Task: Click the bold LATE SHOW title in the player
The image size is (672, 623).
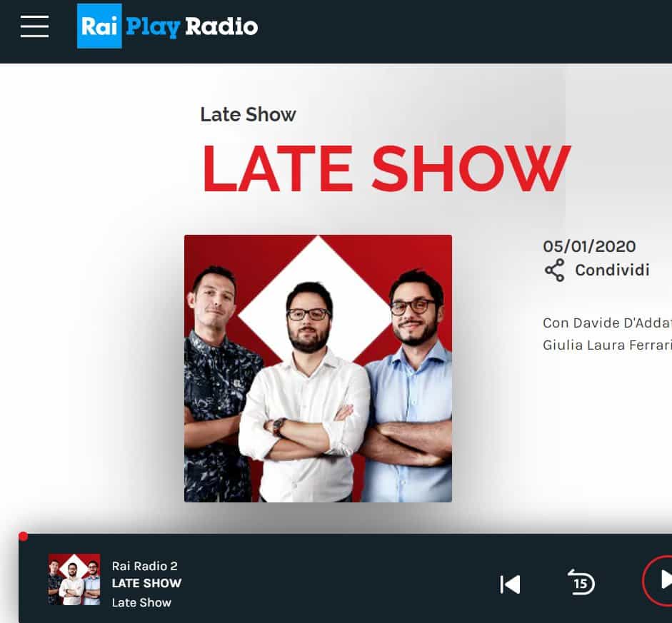Action: [x=146, y=583]
